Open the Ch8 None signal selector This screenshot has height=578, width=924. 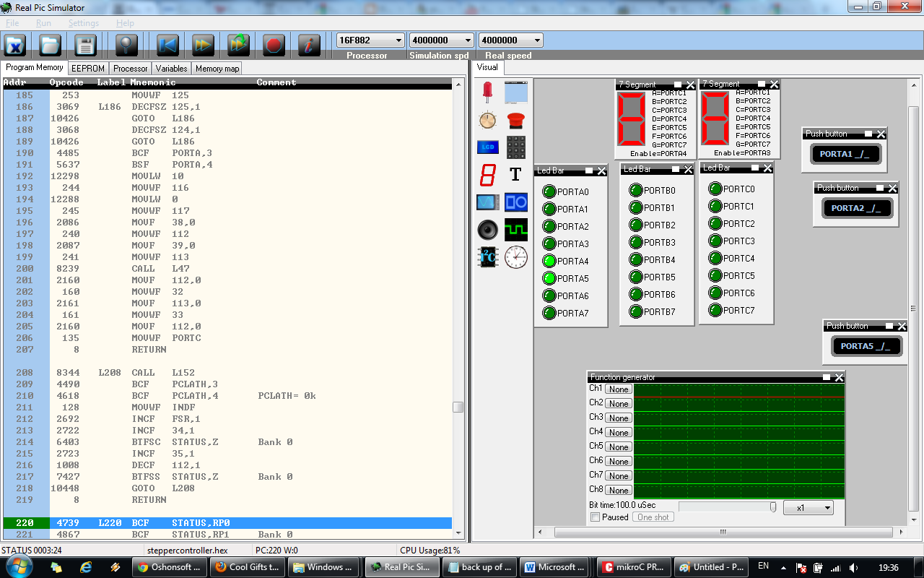point(618,491)
